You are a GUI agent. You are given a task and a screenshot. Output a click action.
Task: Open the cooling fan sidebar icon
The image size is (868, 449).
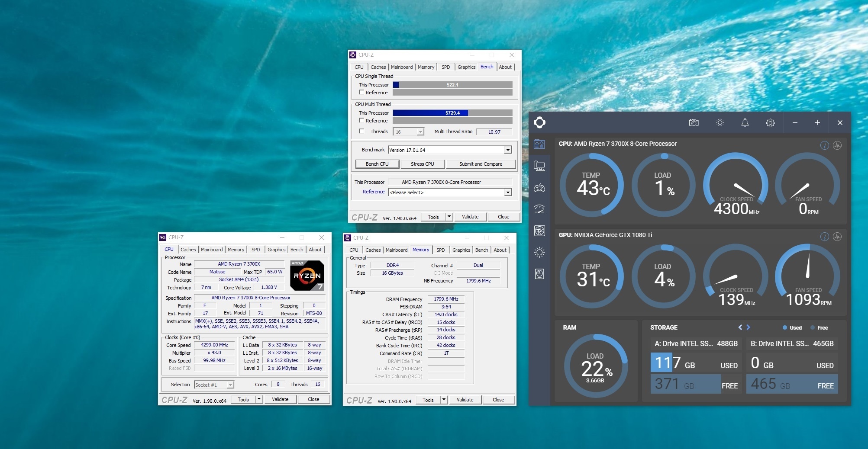(539, 231)
